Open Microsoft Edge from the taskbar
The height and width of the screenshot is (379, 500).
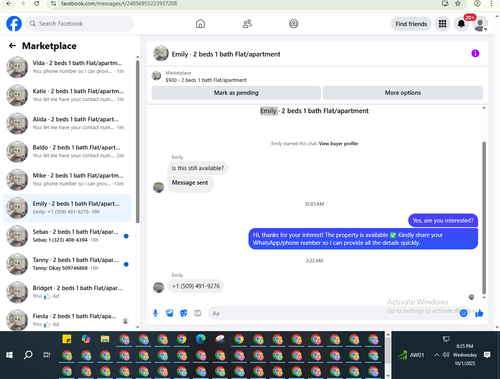click(201, 339)
